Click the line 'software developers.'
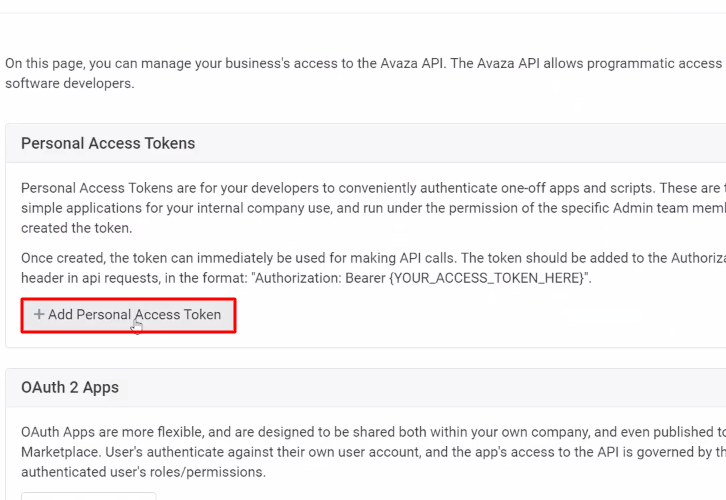The height and width of the screenshot is (500, 726). (x=70, y=84)
